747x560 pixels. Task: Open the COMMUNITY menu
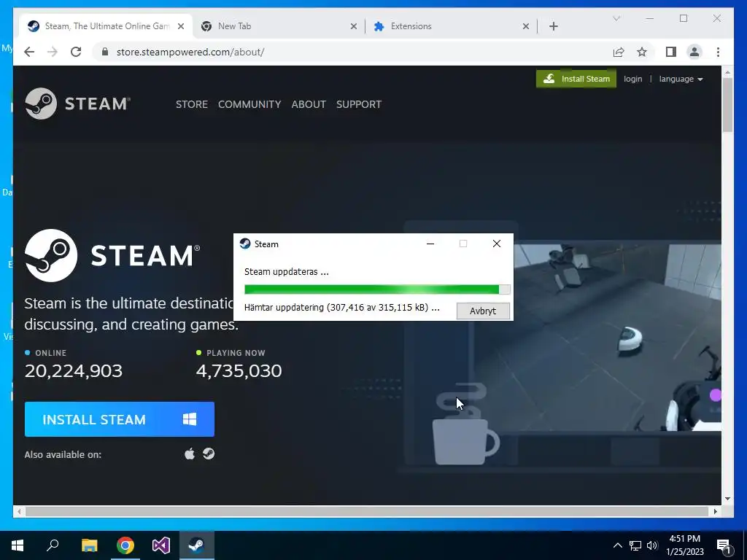(249, 104)
